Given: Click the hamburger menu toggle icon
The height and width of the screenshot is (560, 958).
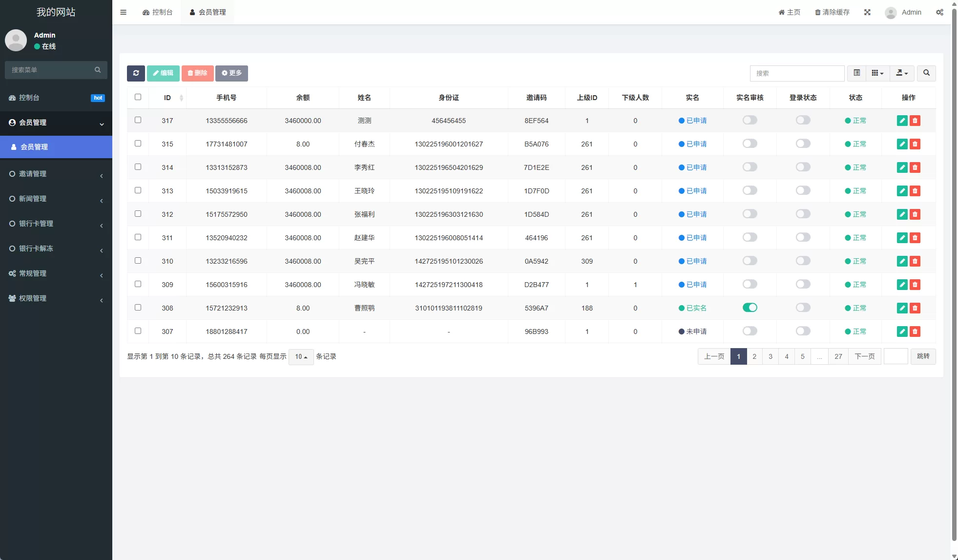Looking at the screenshot, I should point(124,12).
